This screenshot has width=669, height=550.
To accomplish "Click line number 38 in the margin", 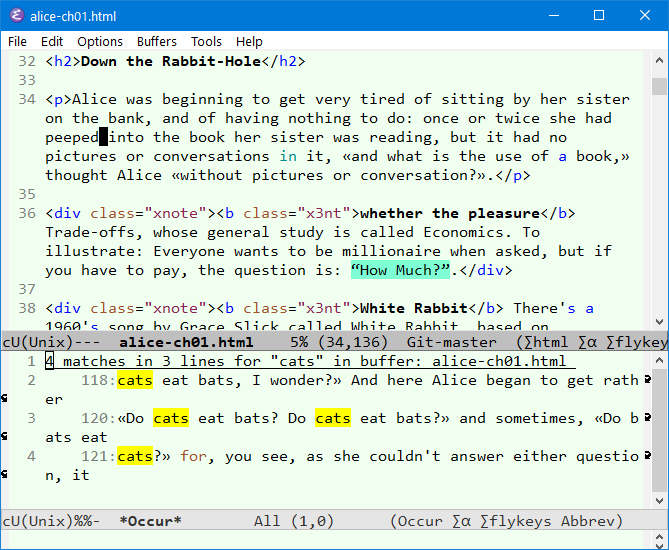I will coord(27,308).
